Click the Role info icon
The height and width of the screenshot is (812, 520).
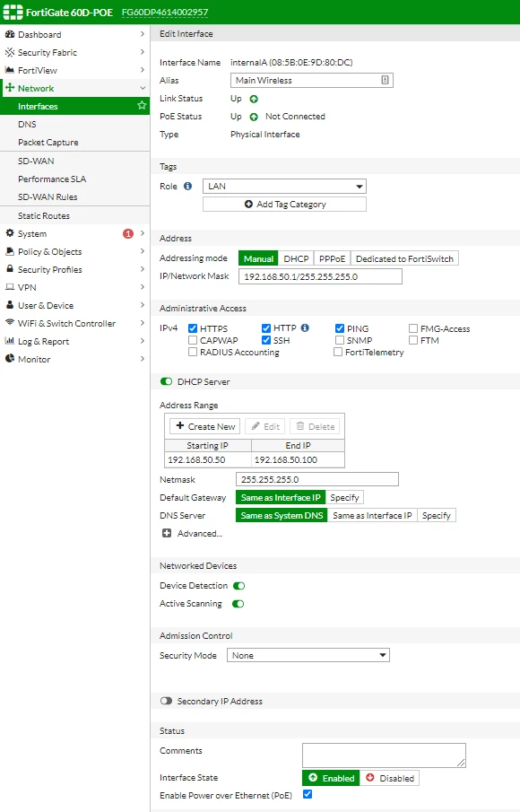coord(187,186)
